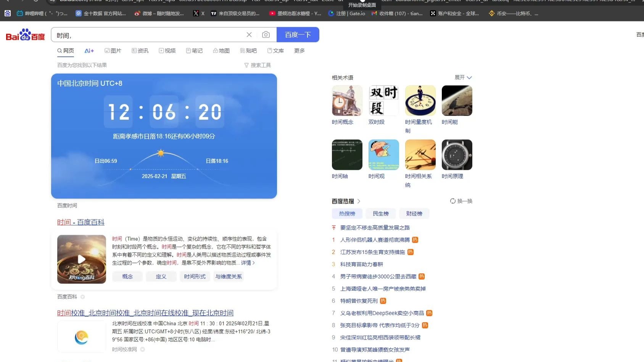Refresh hot searches with 换一换
Image resolution: width=644 pixels, height=362 pixels.
click(x=461, y=201)
